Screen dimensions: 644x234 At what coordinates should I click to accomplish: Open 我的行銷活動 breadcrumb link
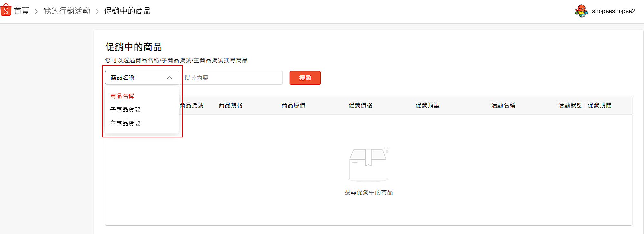67,11
